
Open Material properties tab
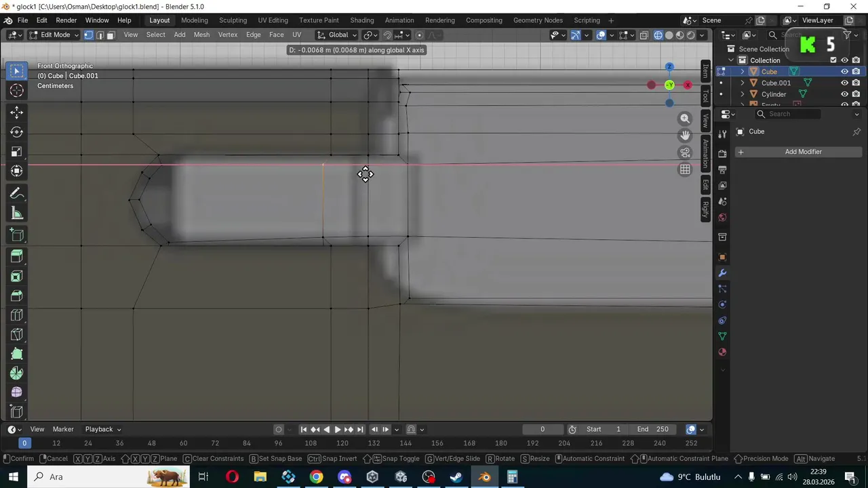point(722,352)
